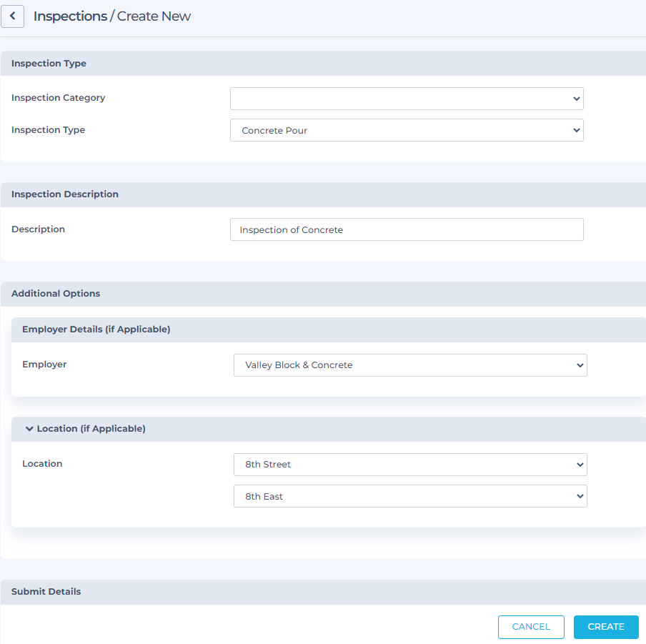Click the back arrow button
The height and width of the screenshot is (644, 646).
click(x=12, y=16)
